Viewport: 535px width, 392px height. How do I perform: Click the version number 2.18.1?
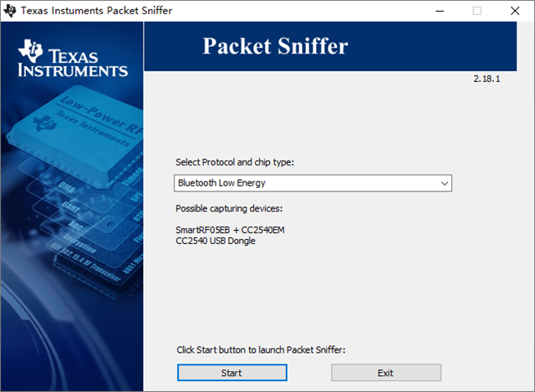[487, 79]
